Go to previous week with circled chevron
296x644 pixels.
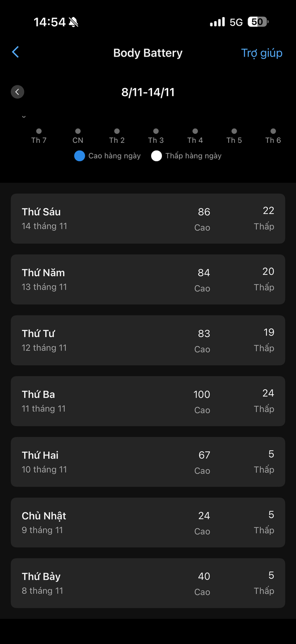(x=17, y=92)
